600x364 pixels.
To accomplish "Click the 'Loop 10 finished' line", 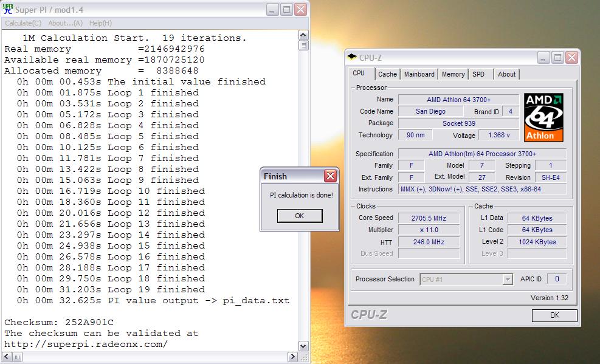I will click(111, 191).
